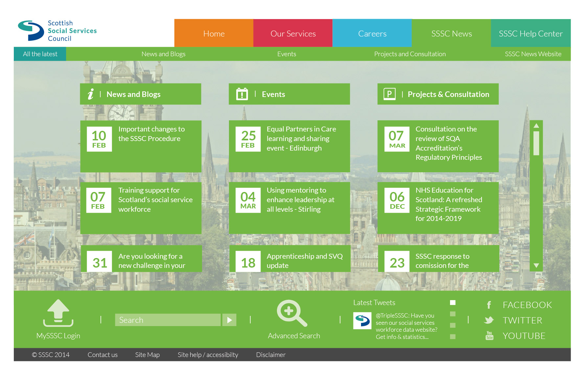Click the Events calendar icon
Viewport: 588px width, 380px height.
[242, 94]
